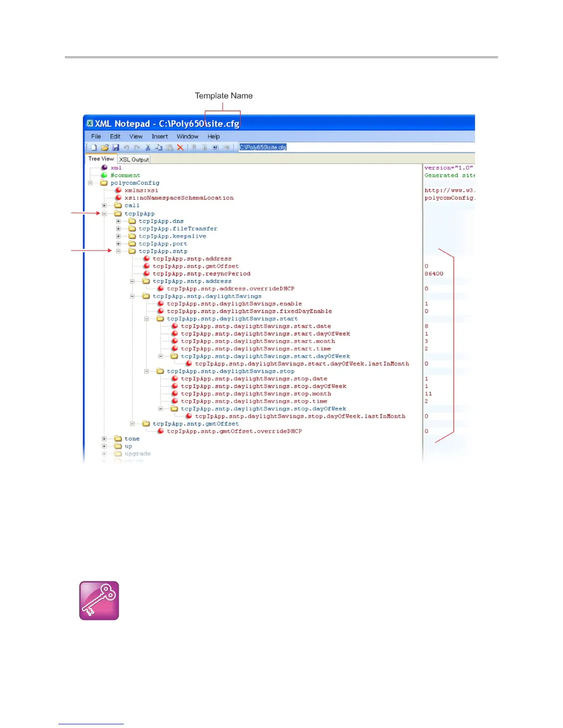Image resolution: width=563 pixels, height=728 pixels.
Task: Collapse the daylightSavings.start folder node
Action: pyautogui.click(x=147, y=318)
